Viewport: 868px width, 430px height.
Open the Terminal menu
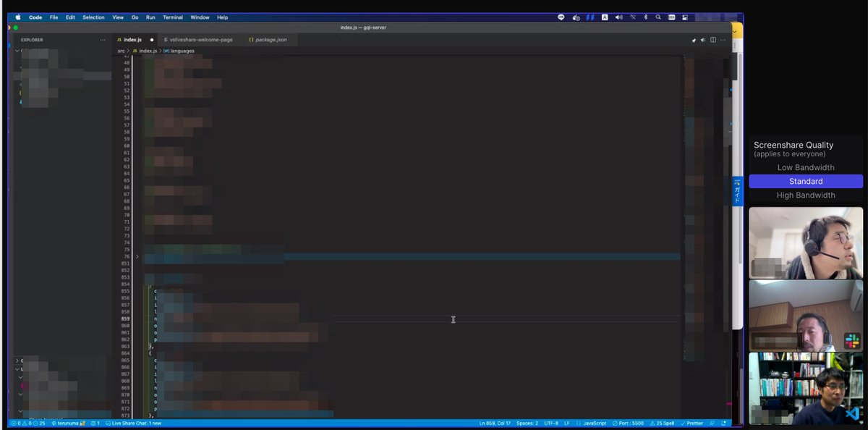click(x=173, y=17)
